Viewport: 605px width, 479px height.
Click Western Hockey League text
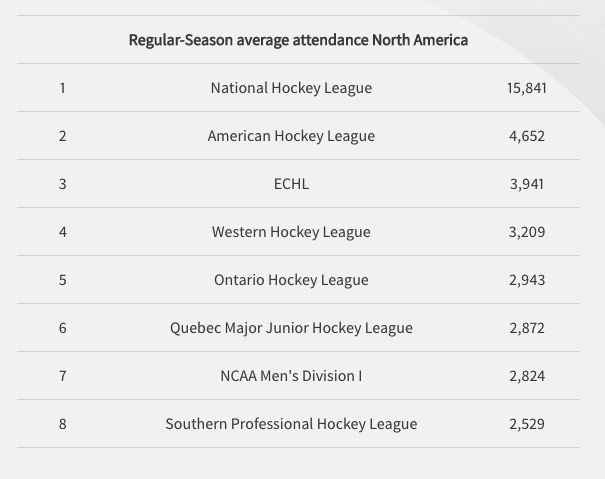291,232
